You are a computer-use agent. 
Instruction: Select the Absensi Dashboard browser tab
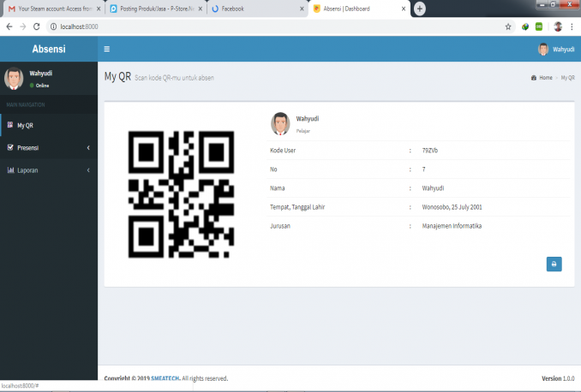coord(357,9)
